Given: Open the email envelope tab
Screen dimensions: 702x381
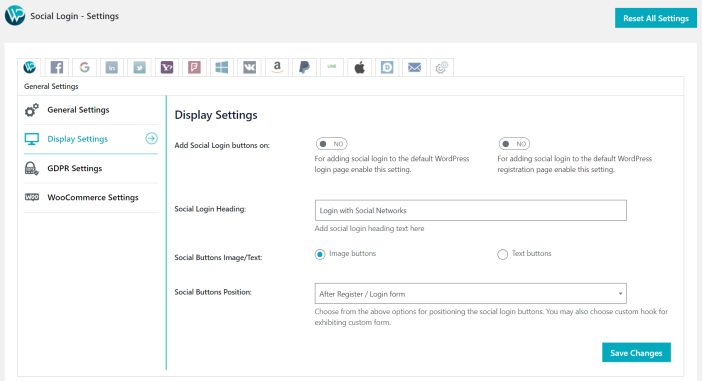Looking at the screenshot, I should pos(415,68).
